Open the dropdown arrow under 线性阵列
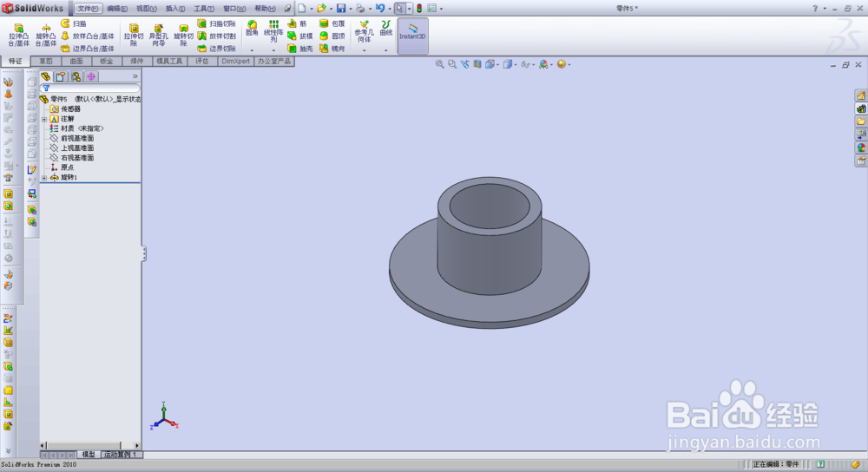 coord(273,50)
